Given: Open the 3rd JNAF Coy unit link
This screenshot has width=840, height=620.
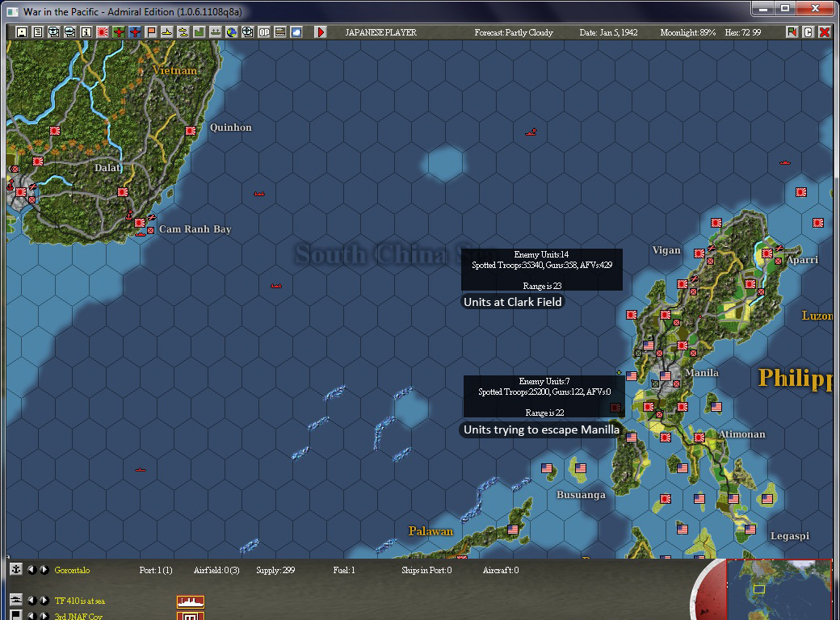Looking at the screenshot, I should point(78,616).
